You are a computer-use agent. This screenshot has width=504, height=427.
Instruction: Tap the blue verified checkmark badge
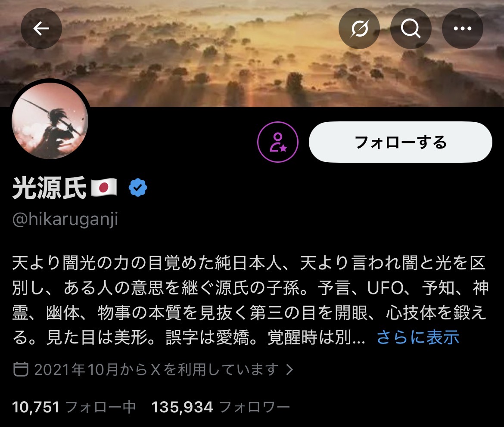tap(137, 188)
